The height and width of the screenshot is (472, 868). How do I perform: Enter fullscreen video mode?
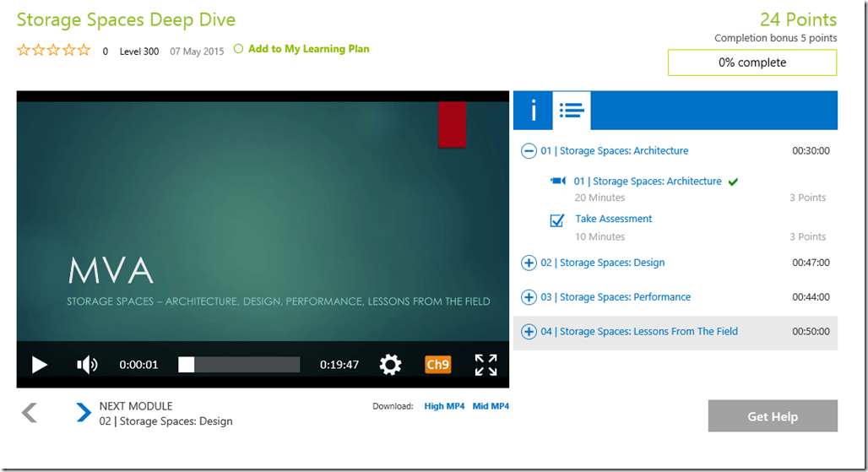486,365
